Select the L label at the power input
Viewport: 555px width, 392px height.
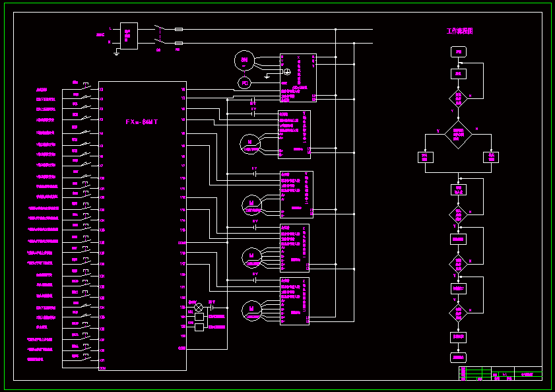coord(110,28)
